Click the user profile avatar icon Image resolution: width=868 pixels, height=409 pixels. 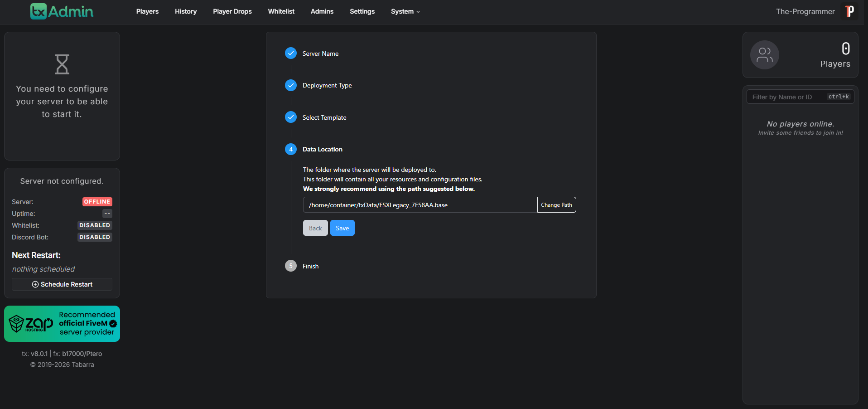click(849, 11)
